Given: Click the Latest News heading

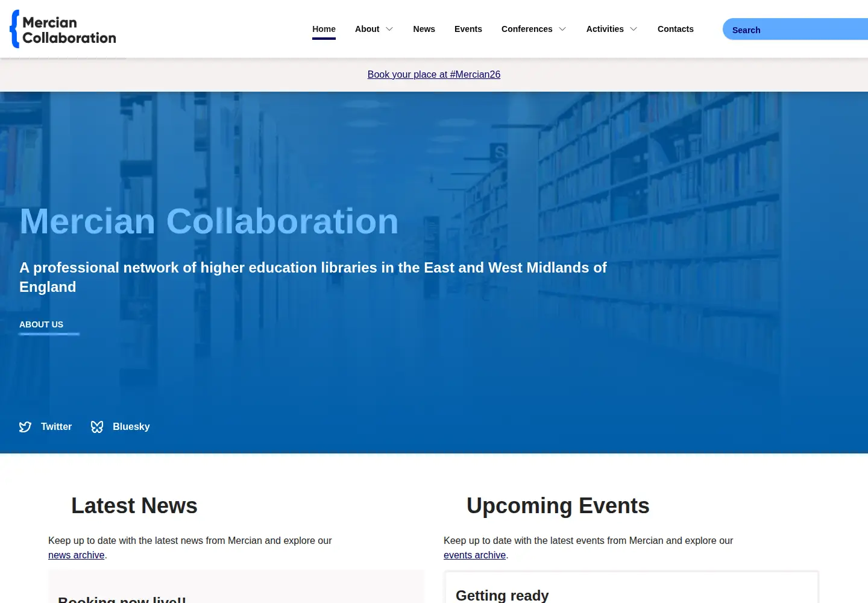Looking at the screenshot, I should tap(134, 505).
